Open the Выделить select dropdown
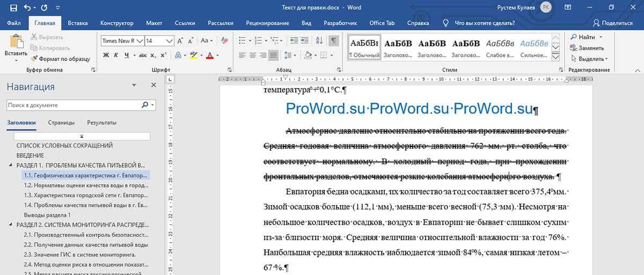 [588, 59]
